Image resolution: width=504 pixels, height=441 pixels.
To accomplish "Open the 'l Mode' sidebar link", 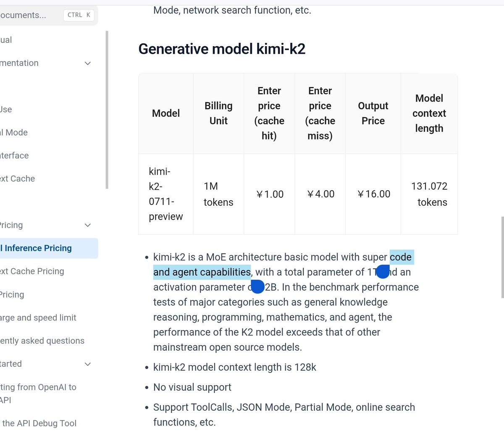I will tap(14, 133).
